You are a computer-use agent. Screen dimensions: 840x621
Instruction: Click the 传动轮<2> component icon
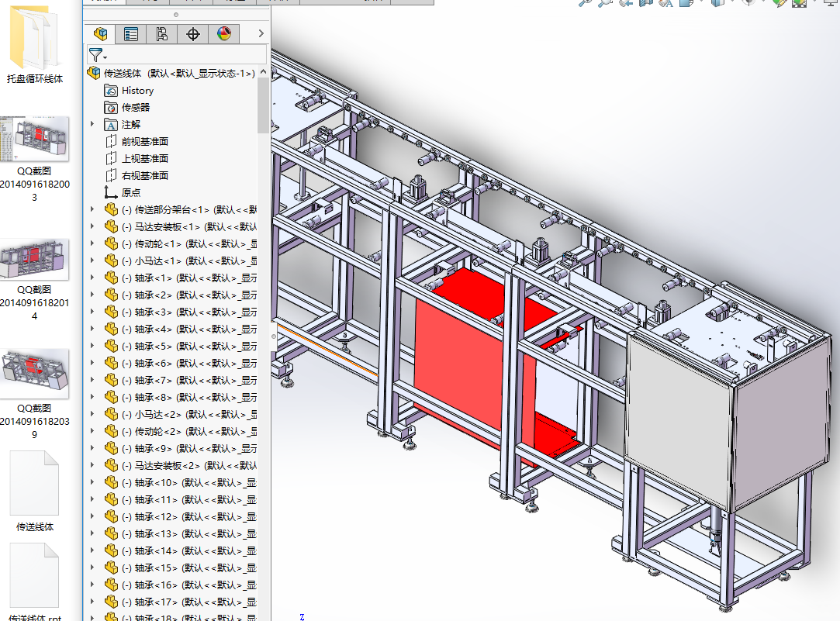pos(111,432)
